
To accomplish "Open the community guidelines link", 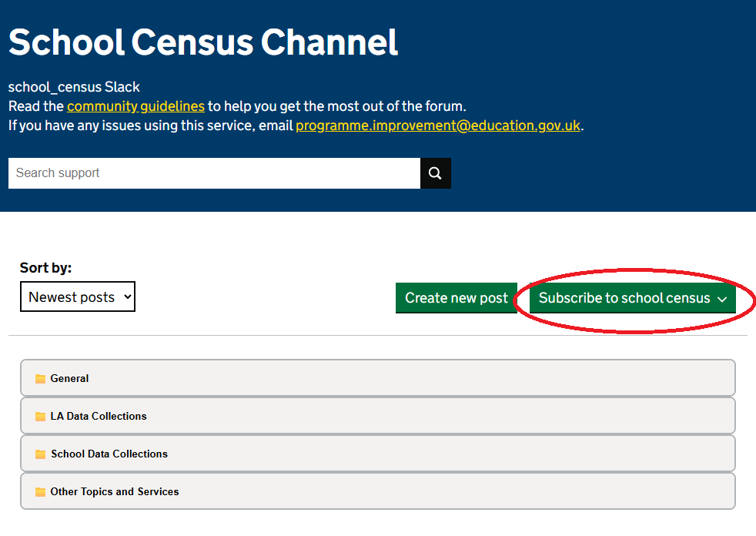I will point(136,106).
